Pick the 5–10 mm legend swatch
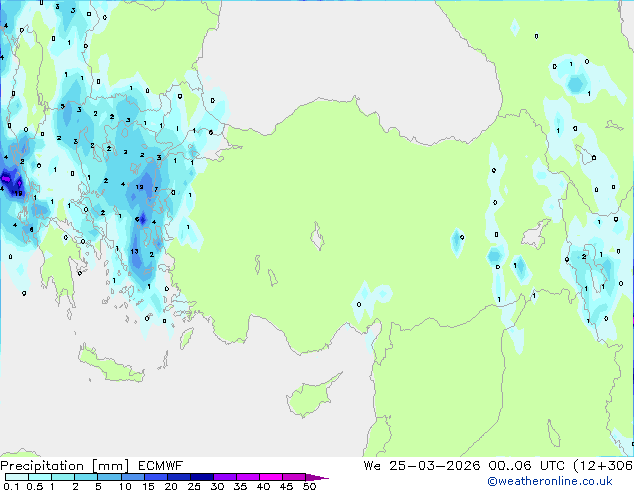Screen dimensions: 634x490 [x=109, y=477]
